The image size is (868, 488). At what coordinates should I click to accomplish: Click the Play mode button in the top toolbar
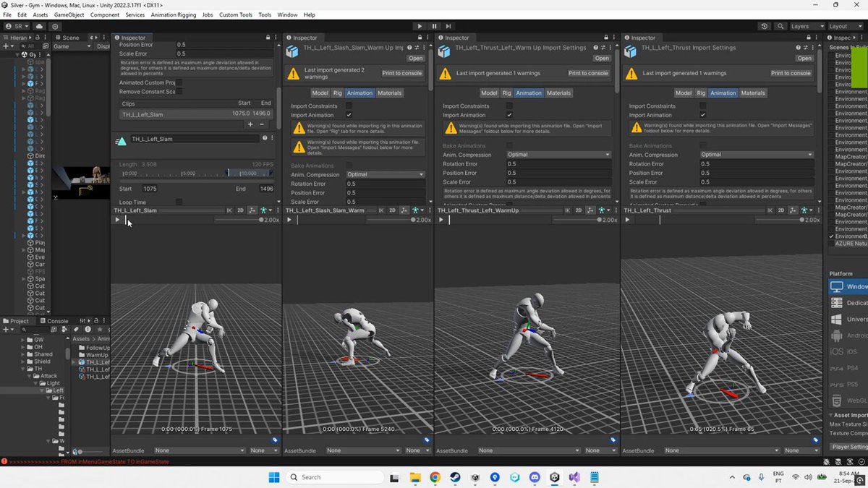click(x=420, y=26)
